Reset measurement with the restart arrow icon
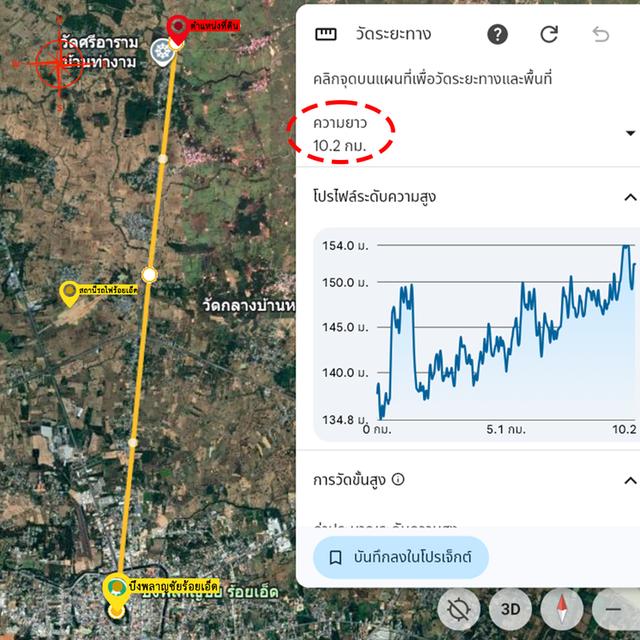Image resolution: width=640 pixels, height=640 pixels. [549, 34]
